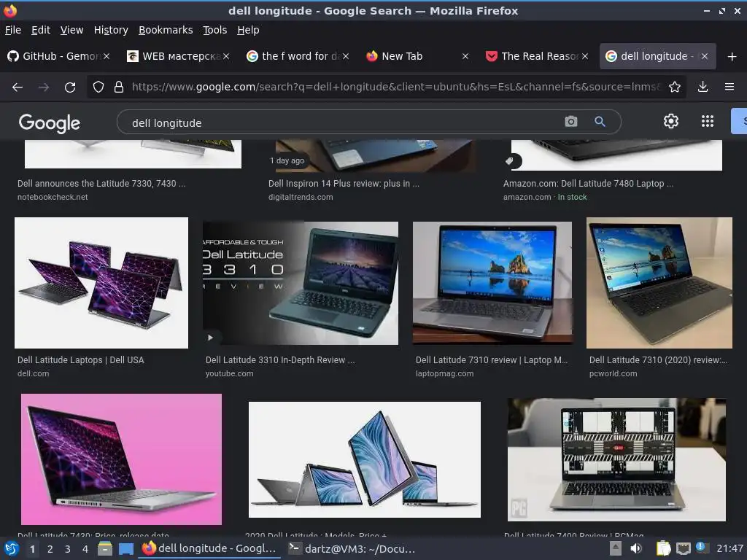The image size is (747, 560).
Task: Open the update notification tray icon
Action: tap(701, 548)
